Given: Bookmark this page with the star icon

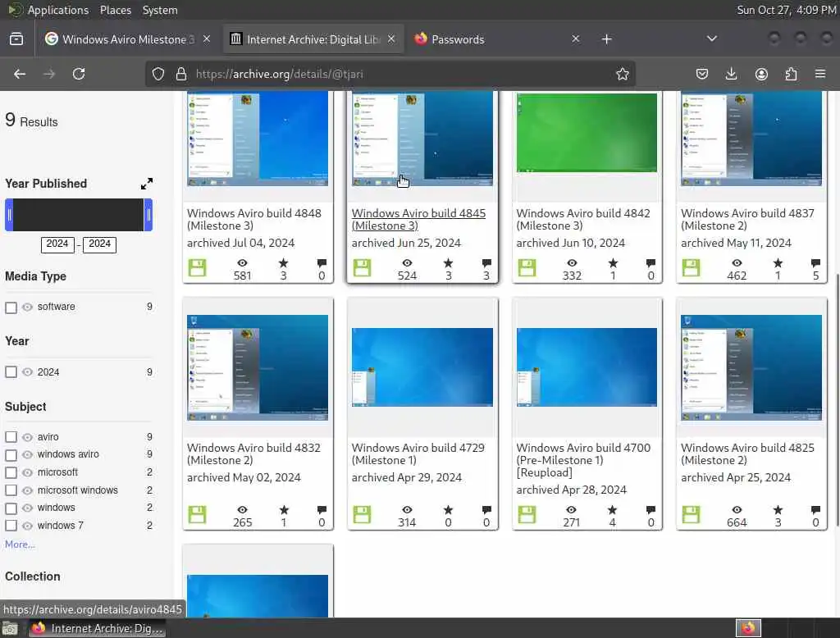Looking at the screenshot, I should click(622, 74).
